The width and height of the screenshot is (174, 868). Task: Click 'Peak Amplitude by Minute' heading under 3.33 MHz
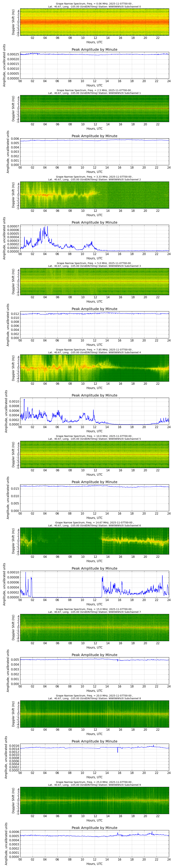click(x=94, y=222)
